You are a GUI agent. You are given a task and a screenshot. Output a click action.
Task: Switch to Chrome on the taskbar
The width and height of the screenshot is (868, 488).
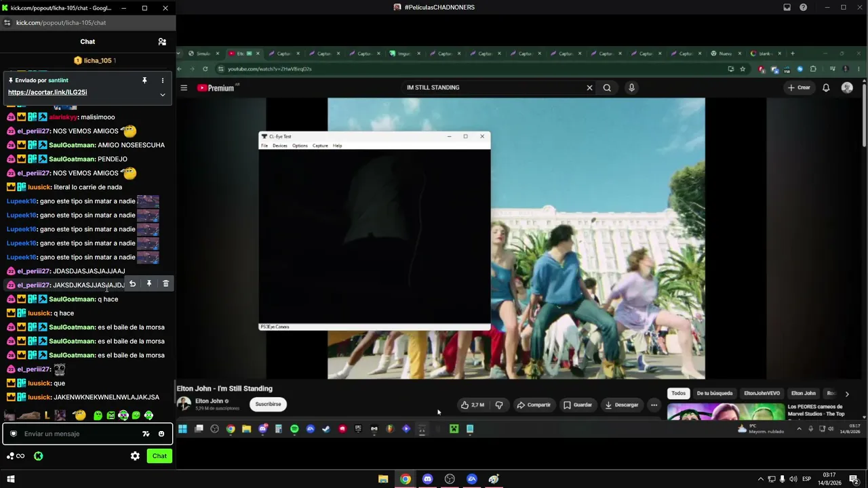tap(406, 479)
